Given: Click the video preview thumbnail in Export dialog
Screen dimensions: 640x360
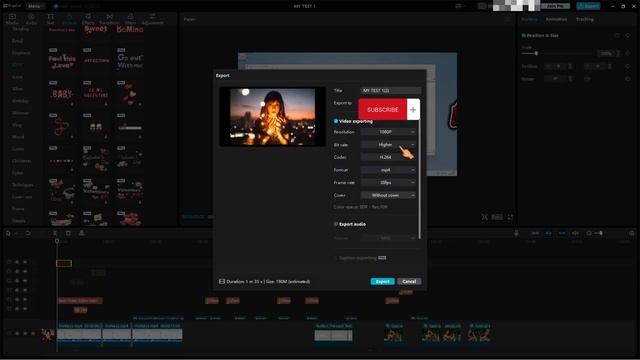Looking at the screenshot, I should [x=273, y=116].
